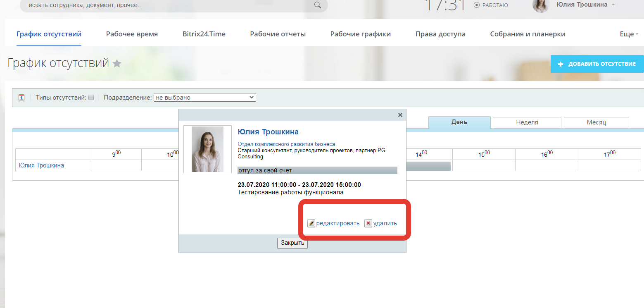
Task: Open the Подразделение dropdown
Action: (x=204, y=98)
